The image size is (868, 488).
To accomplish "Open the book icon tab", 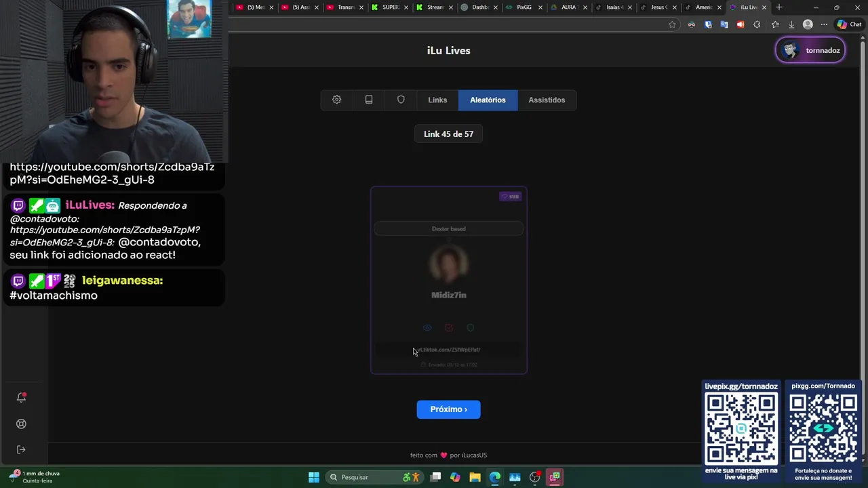I will 369,100.
